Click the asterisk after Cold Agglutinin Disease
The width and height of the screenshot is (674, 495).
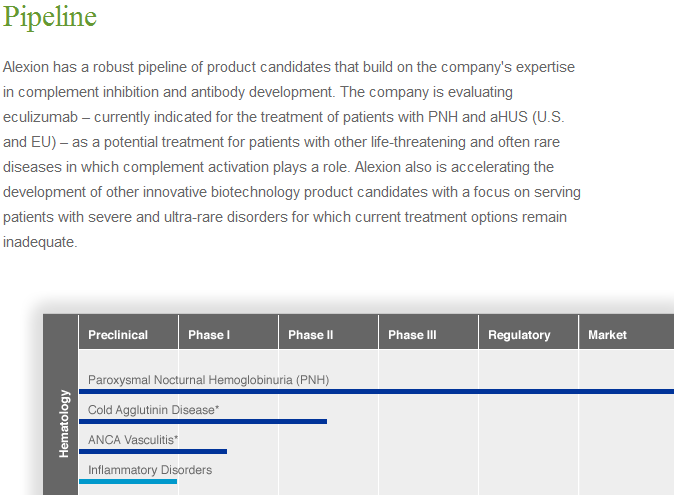pos(217,407)
